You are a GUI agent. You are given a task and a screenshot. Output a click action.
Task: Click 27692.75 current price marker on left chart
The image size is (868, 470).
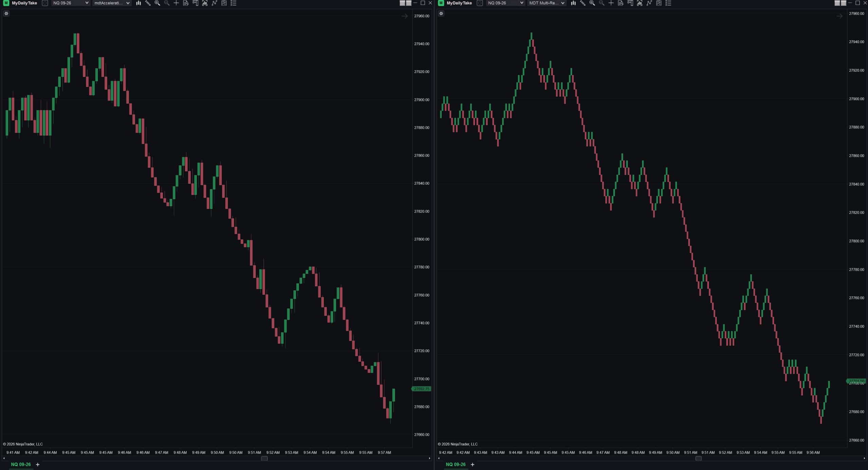pyautogui.click(x=422, y=389)
